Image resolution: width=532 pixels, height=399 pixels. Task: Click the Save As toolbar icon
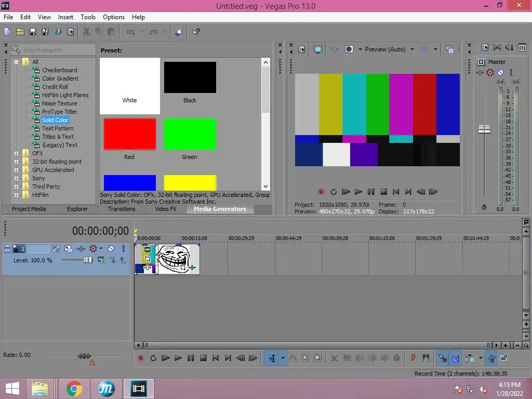point(45,32)
